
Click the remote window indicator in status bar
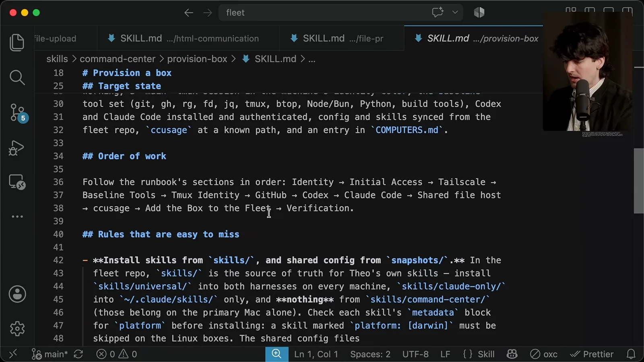tap(13, 354)
